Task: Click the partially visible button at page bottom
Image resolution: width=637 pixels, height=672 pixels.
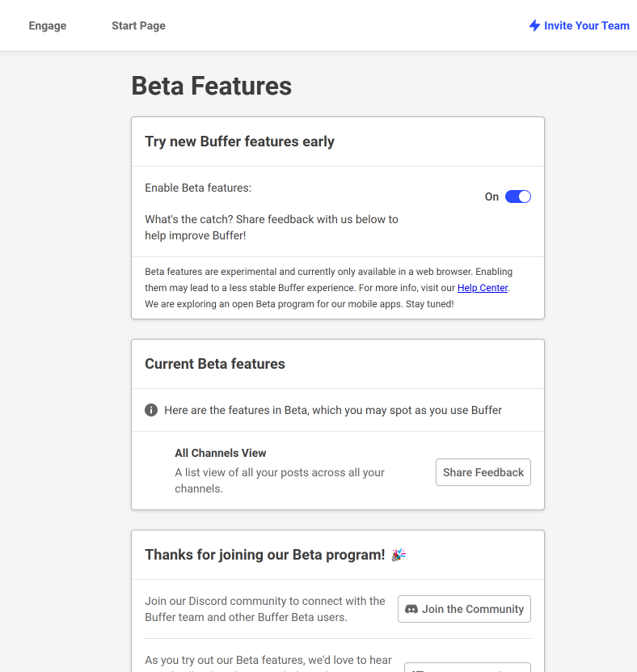Action: click(x=467, y=667)
